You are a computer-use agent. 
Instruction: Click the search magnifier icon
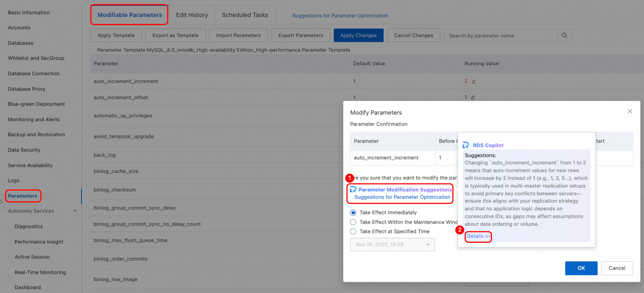coord(564,36)
